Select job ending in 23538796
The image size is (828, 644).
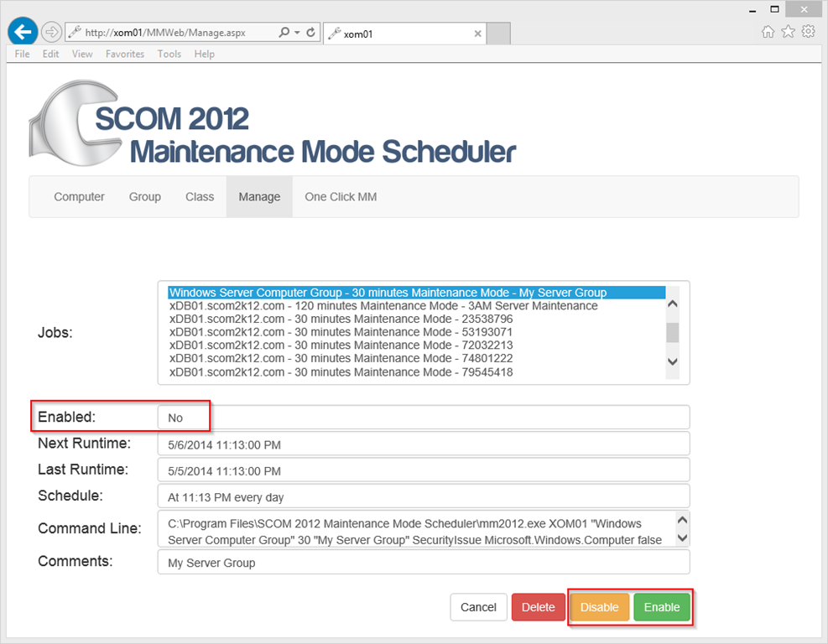click(416, 319)
